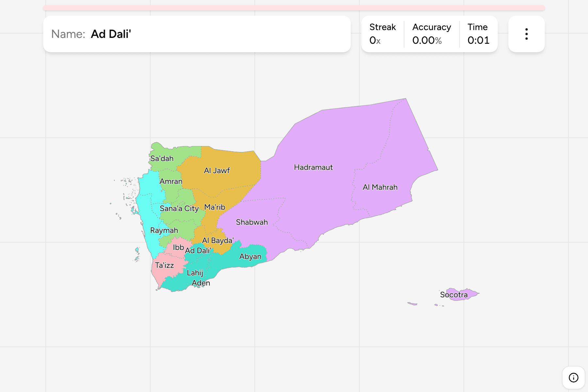This screenshot has height=392, width=588.
Task: Pick the Lahij region
Action: pyautogui.click(x=195, y=273)
